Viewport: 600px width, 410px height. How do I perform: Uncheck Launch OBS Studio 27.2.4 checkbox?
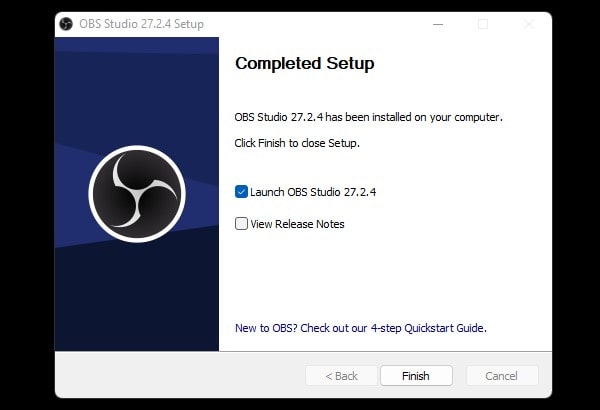click(x=241, y=191)
